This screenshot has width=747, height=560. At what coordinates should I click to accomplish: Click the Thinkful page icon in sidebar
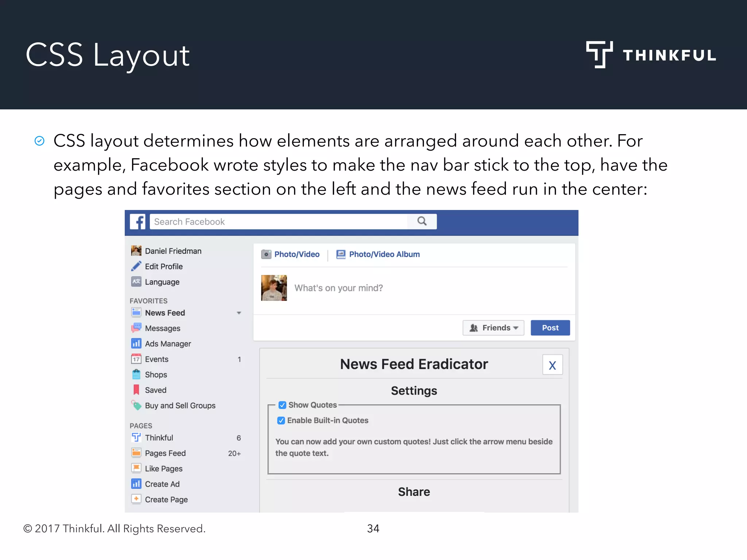pos(136,437)
